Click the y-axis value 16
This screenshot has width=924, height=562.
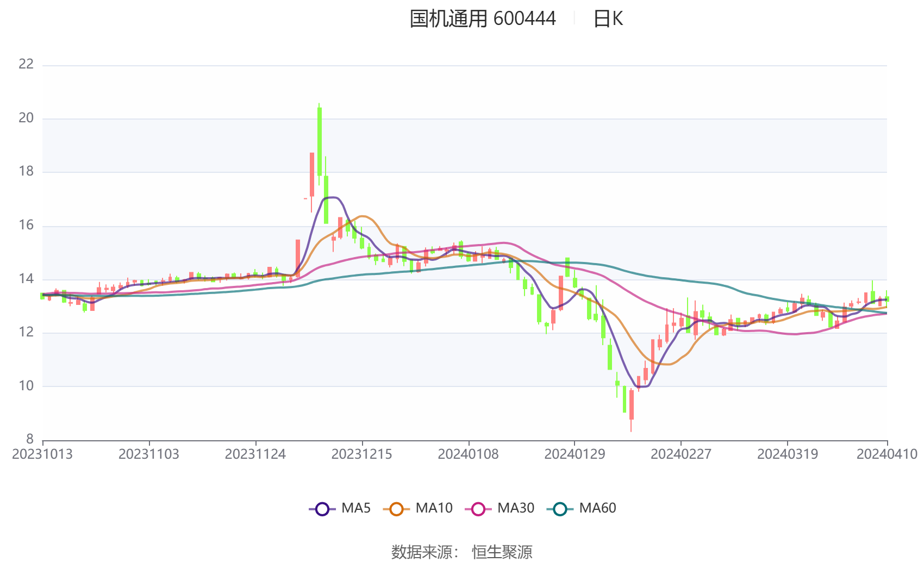click(26, 225)
